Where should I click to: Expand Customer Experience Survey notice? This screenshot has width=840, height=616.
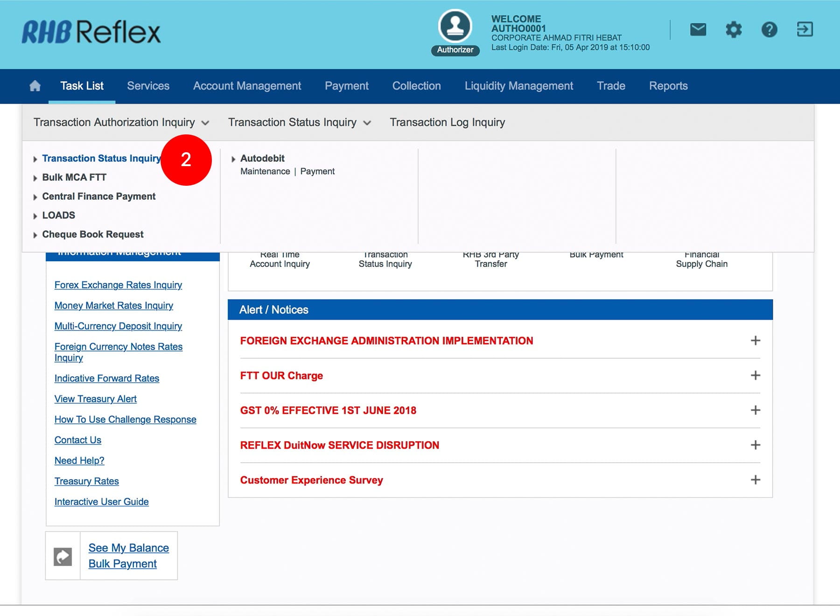[755, 480]
